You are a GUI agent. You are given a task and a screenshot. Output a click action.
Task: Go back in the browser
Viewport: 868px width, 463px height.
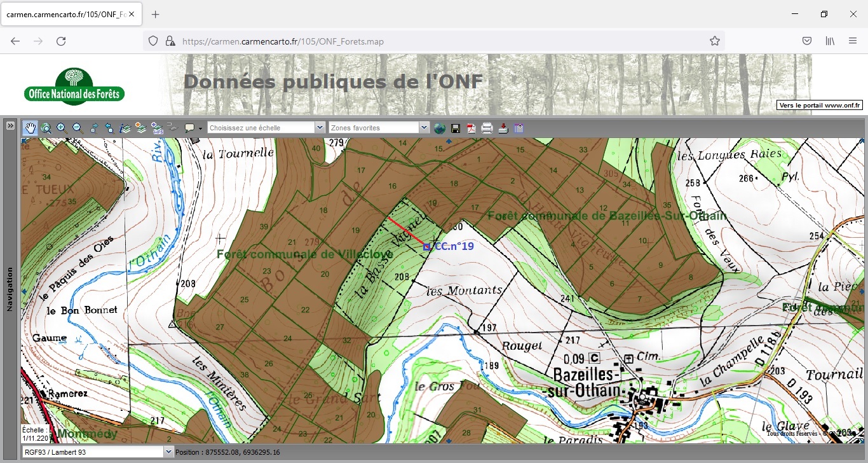point(15,41)
